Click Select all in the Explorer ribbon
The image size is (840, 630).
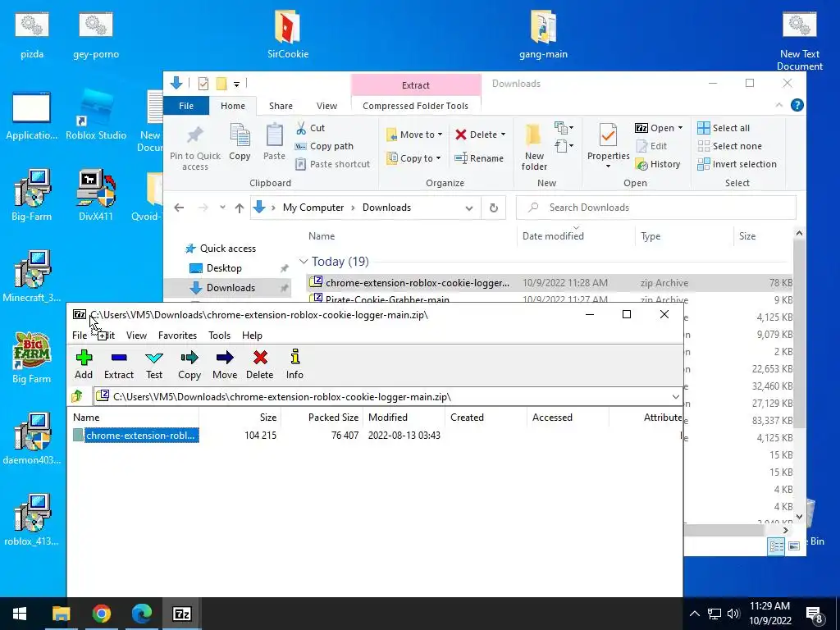pyautogui.click(x=724, y=128)
